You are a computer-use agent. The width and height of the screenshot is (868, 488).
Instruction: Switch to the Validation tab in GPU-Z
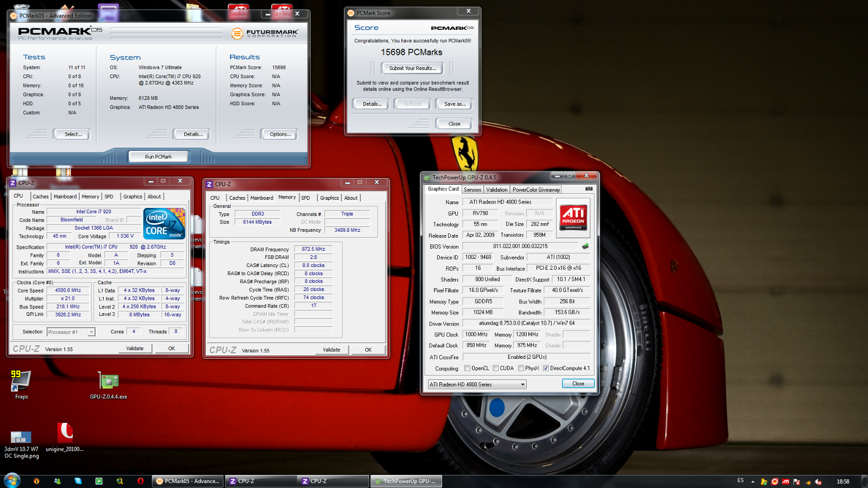pos(496,189)
